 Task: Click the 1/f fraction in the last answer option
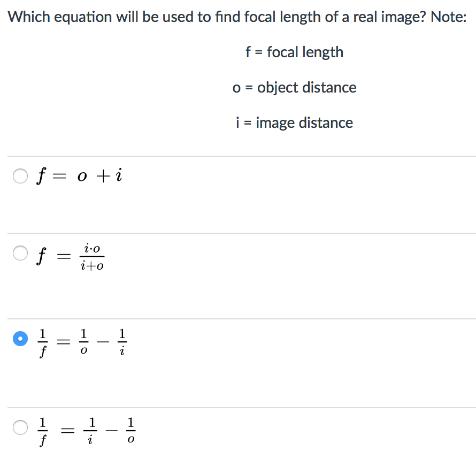(x=44, y=430)
